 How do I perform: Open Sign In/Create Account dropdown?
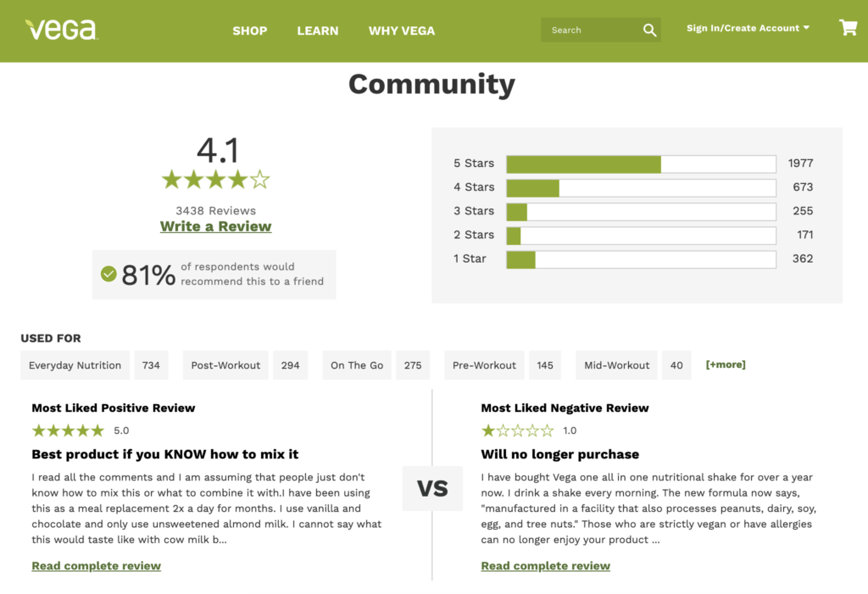(748, 28)
